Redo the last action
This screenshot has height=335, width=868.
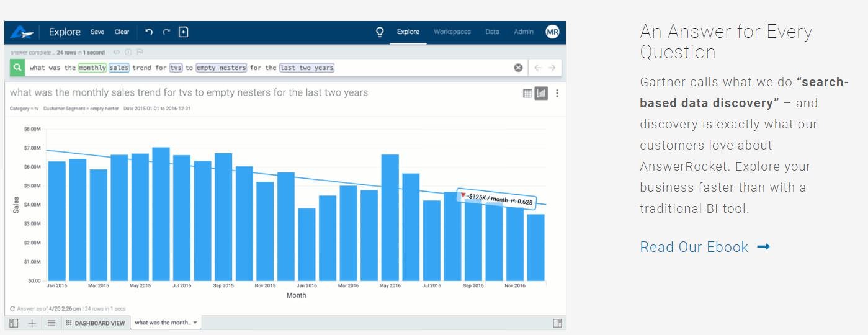coord(166,32)
